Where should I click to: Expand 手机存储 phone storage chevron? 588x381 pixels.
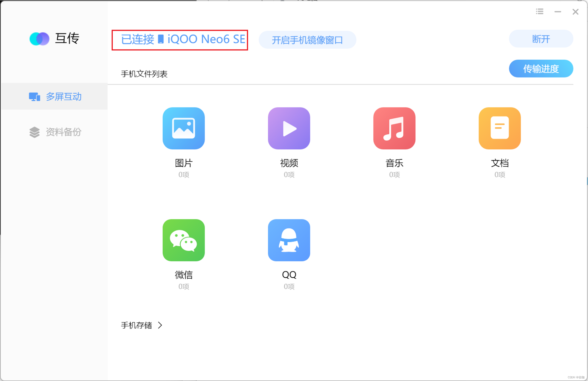[x=160, y=325]
